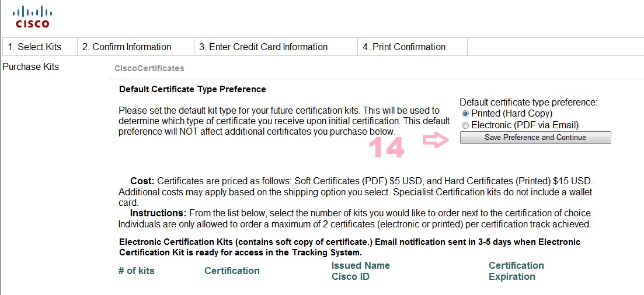This screenshot has height=295, width=644.
Task: Click the pink arrow pointing at the button
Action: pos(435,141)
